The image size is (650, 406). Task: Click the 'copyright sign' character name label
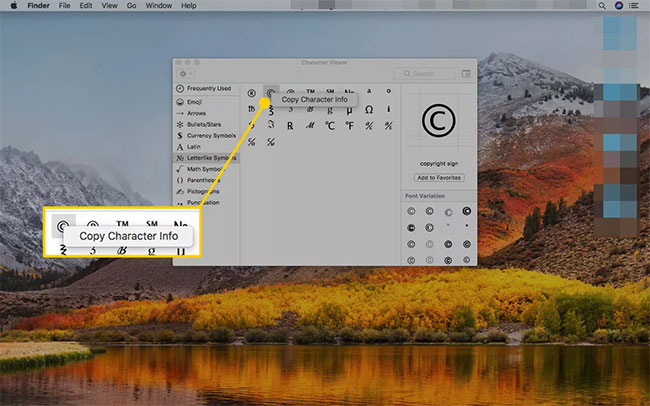439,163
